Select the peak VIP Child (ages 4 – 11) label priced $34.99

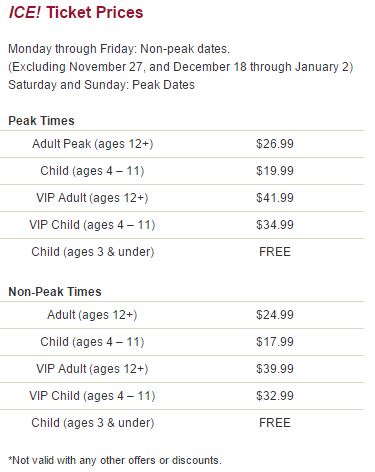coord(92,225)
